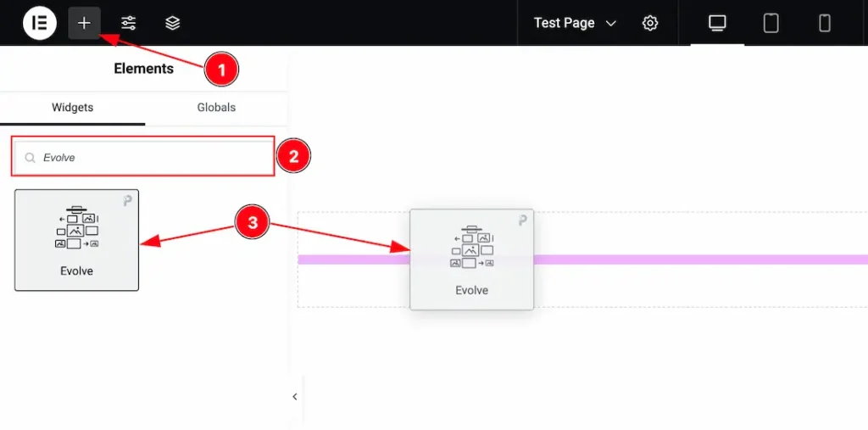
Task: Open the Add Element plus button
Action: (84, 23)
